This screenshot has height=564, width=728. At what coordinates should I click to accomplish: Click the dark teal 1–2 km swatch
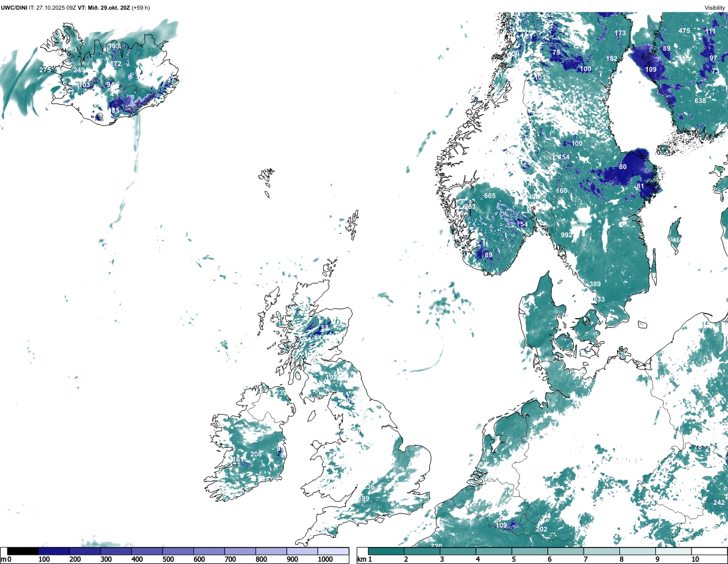386,551
